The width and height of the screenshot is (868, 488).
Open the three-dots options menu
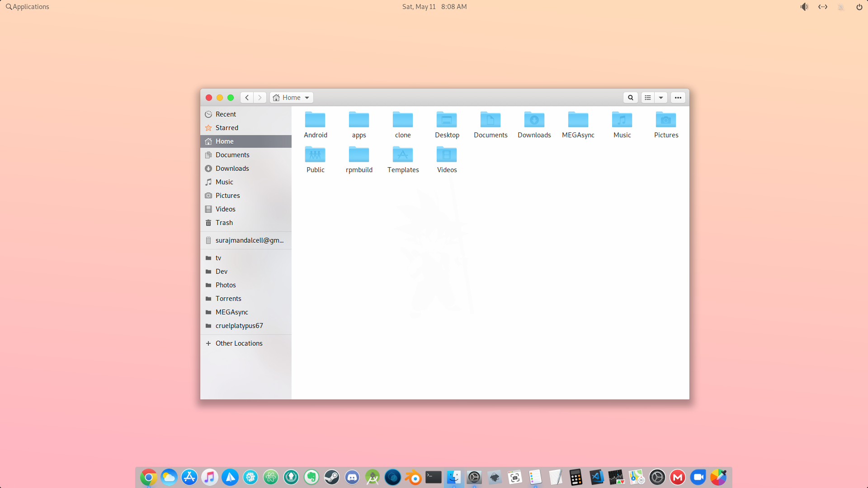(x=678, y=98)
